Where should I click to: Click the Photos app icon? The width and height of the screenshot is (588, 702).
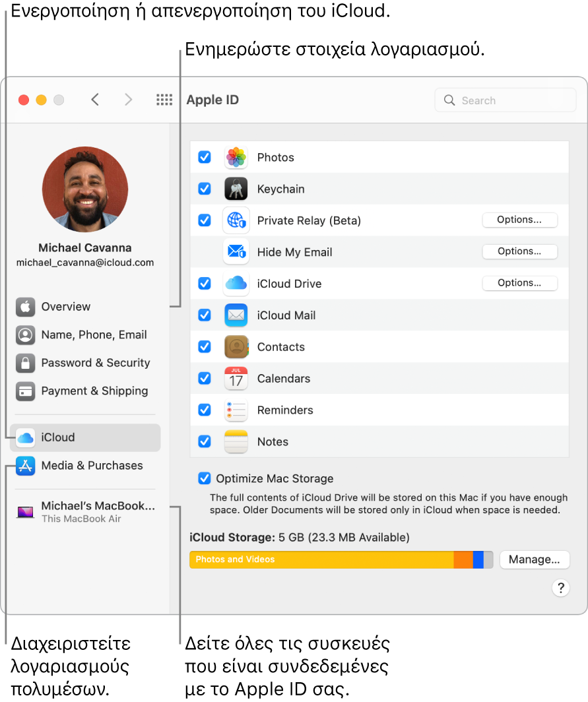[236, 157]
